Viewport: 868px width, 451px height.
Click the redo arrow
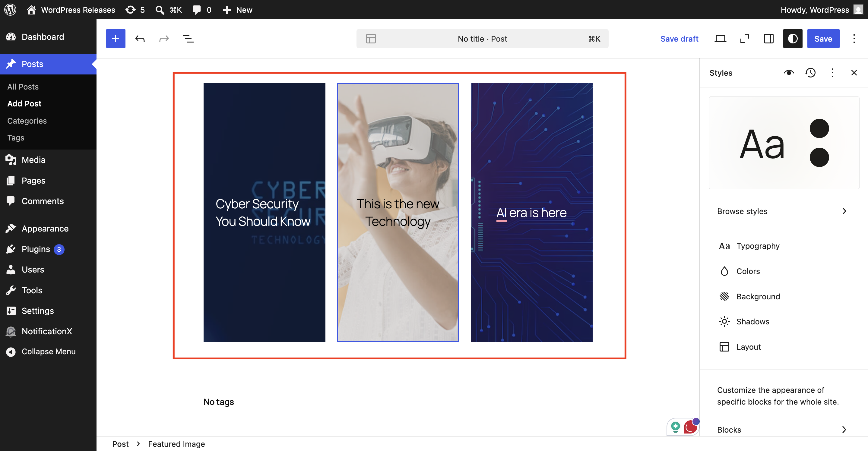pos(164,39)
